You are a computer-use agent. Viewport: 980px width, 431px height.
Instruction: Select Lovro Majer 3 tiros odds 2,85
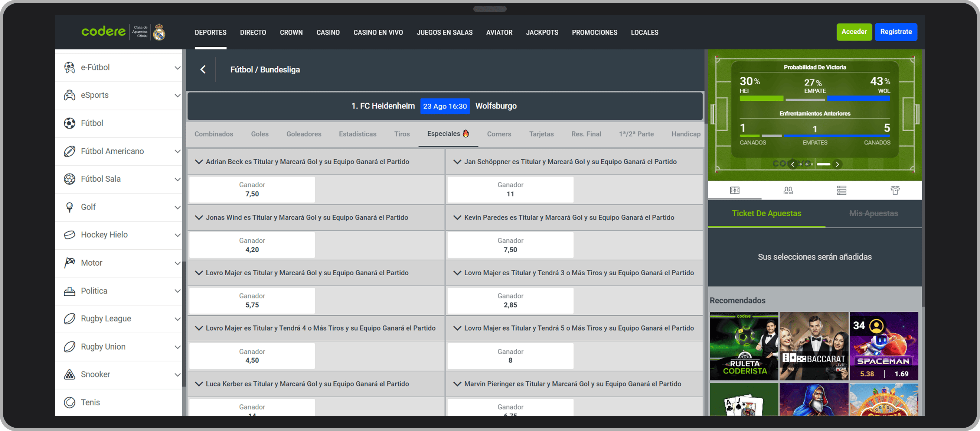(x=510, y=301)
